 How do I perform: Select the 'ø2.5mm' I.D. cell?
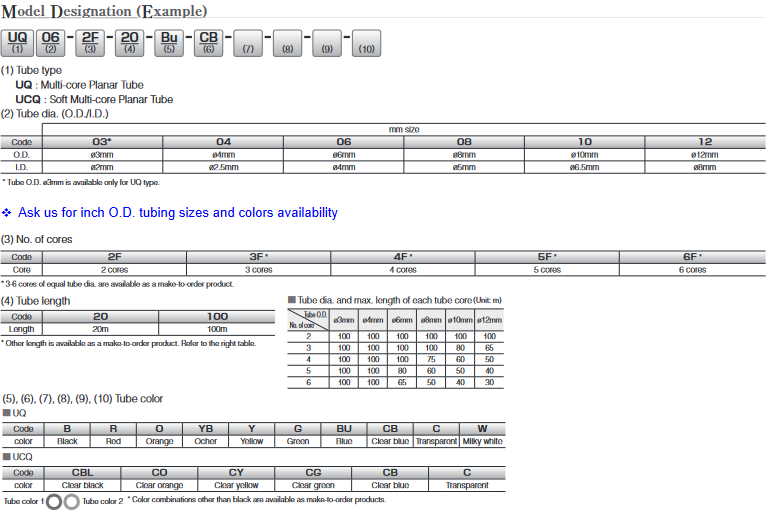(223, 167)
